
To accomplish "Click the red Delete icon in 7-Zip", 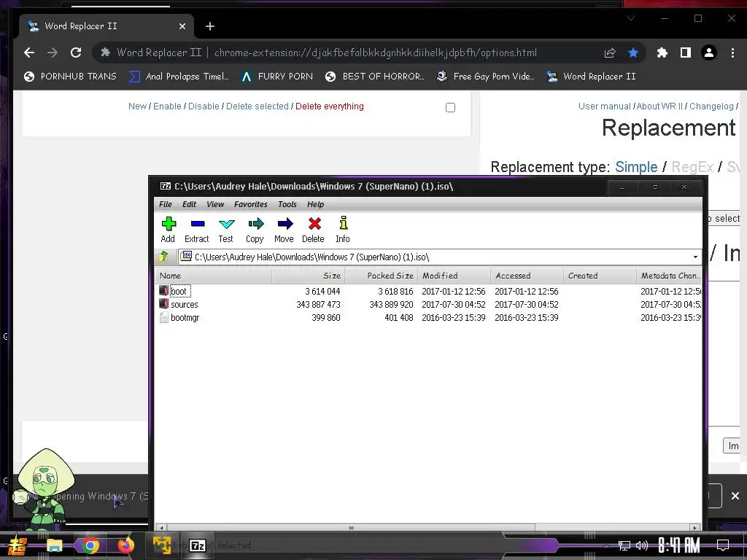I will click(x=313, y=230).
